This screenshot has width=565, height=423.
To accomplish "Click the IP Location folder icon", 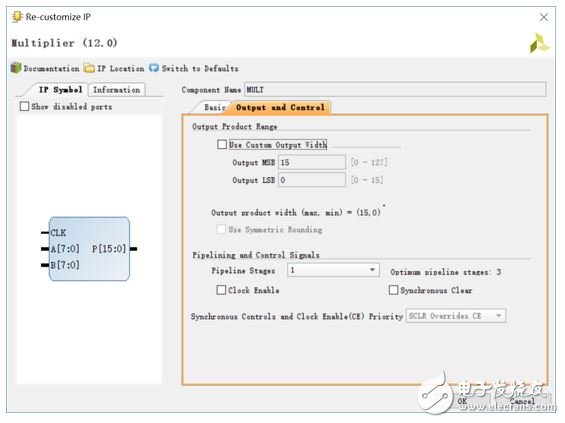I will pyautogui.click(x=89, y=68).
